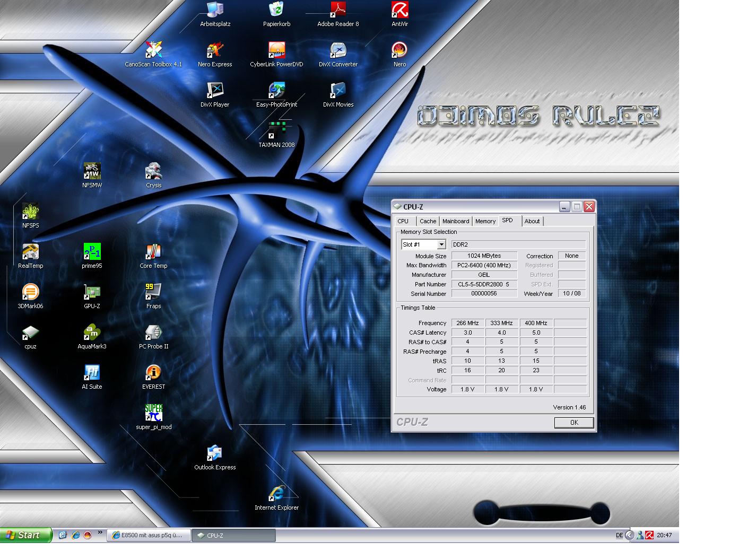
Task: Click the OK button in CPU-Z
Action: click(574, 423)
